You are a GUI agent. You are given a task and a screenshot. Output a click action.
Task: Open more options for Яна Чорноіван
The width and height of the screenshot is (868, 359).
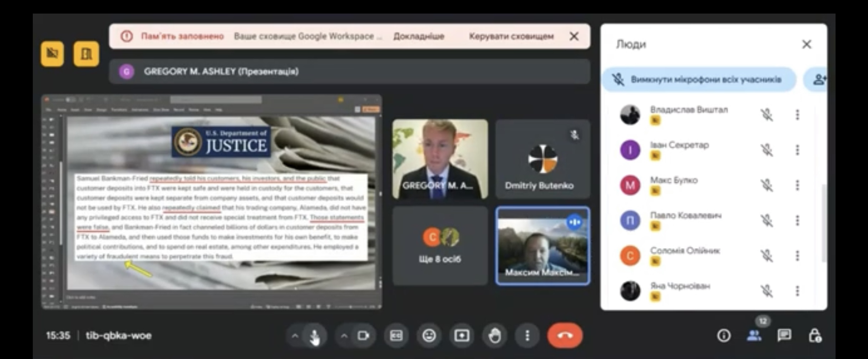(797, 291)
